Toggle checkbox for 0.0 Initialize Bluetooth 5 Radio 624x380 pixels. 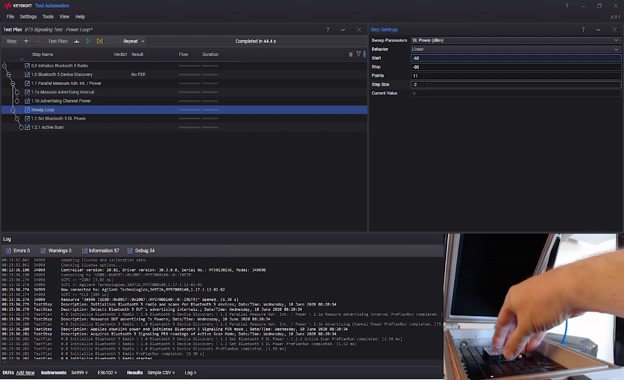[27, 66]
